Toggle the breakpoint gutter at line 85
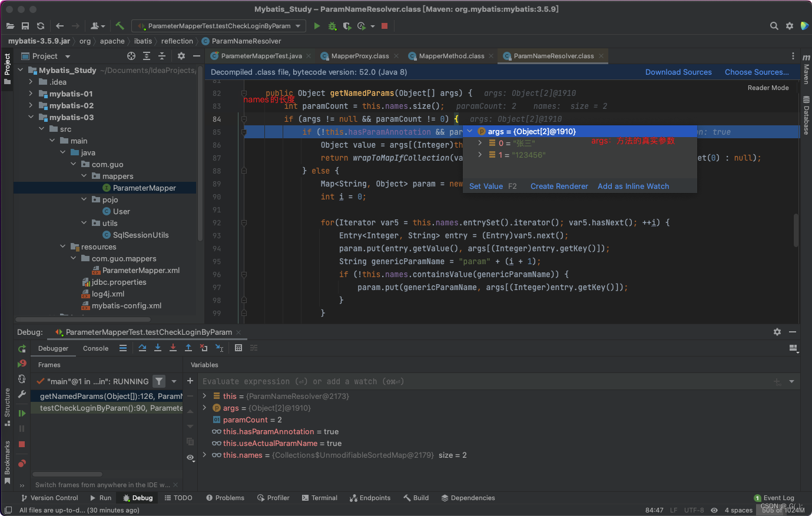 tap(244, 132)
